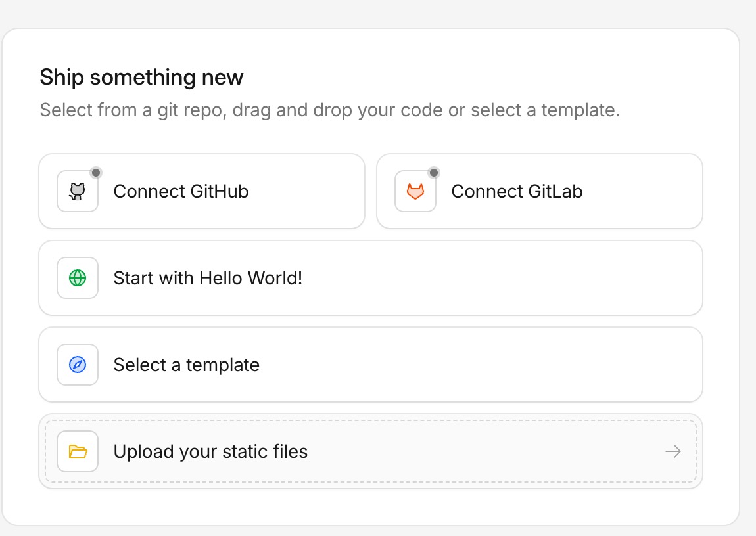Click the subtitle about selecting a git repo
The image size is (756, 536).
(329, 110)
